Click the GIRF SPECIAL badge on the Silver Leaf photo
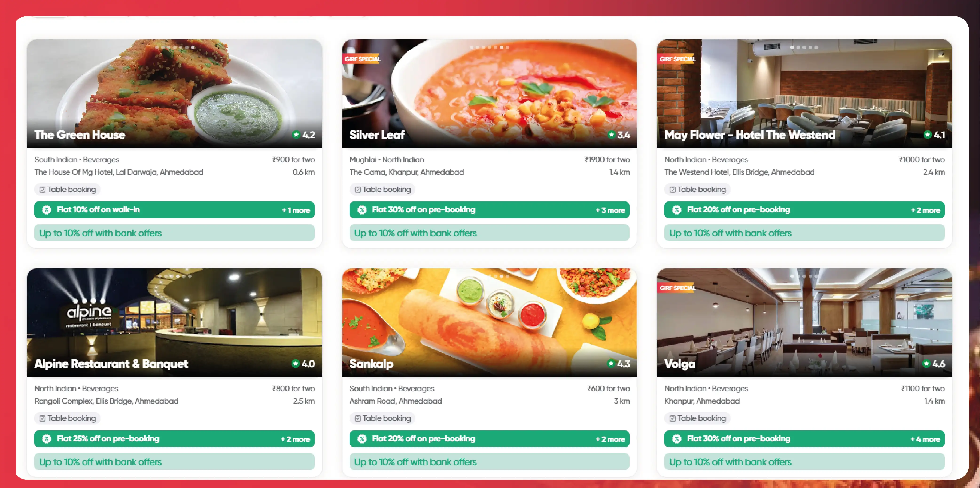The width and height of the screenshot is (980, 488). tap(362, 59)
